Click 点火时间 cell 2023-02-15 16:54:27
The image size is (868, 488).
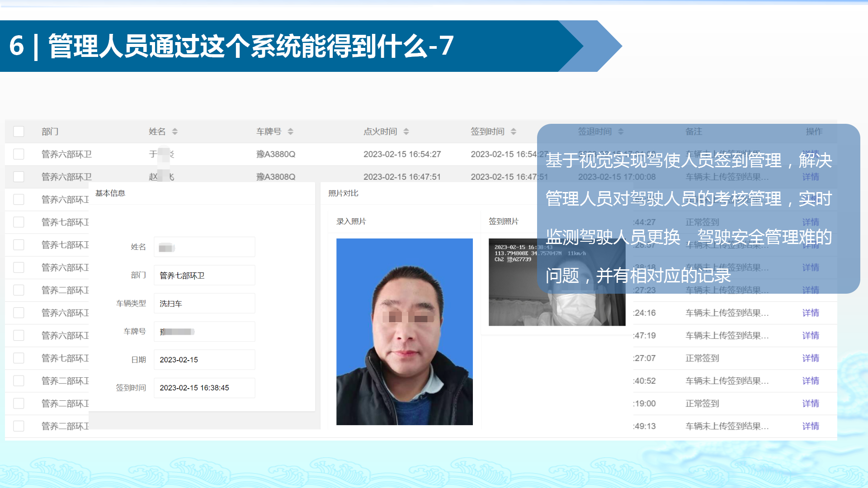[402, 154]
